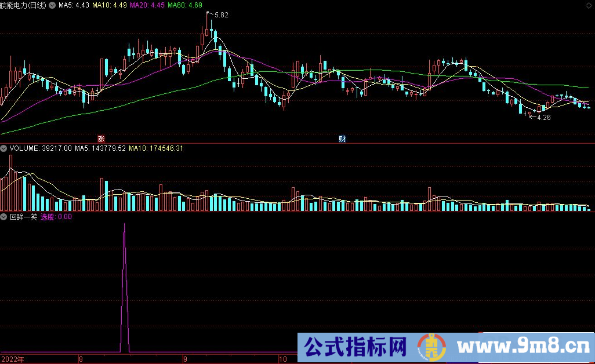Click the diamond icon at the chart's top right
The width and height of the screenshot is (595, 364).
pyautogui.click(x=589, y=5)
